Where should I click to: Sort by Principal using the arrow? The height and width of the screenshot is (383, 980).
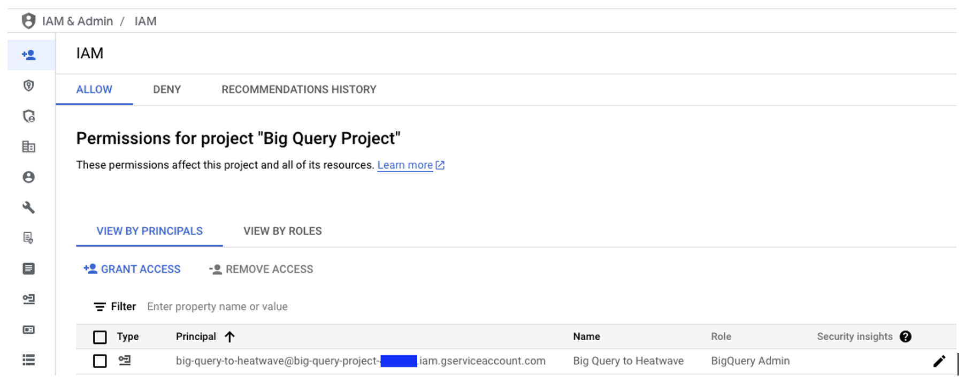[x=229, y=336]
